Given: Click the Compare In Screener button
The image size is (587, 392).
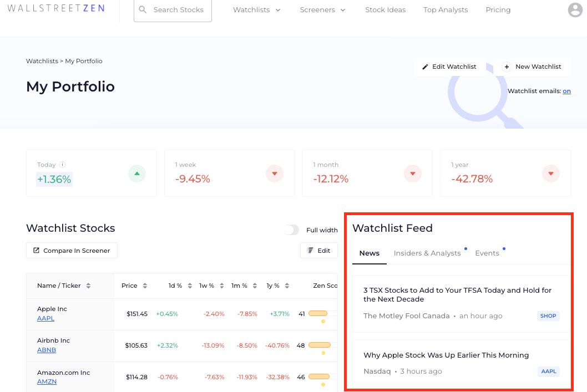Looking at the screenshot, I should [x=72, y=250].
